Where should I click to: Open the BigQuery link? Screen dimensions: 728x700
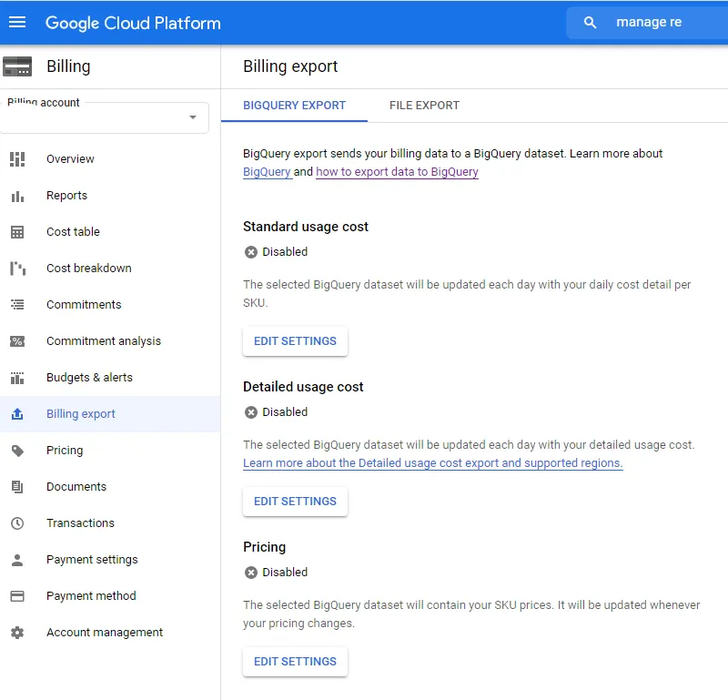pos(267,172)
